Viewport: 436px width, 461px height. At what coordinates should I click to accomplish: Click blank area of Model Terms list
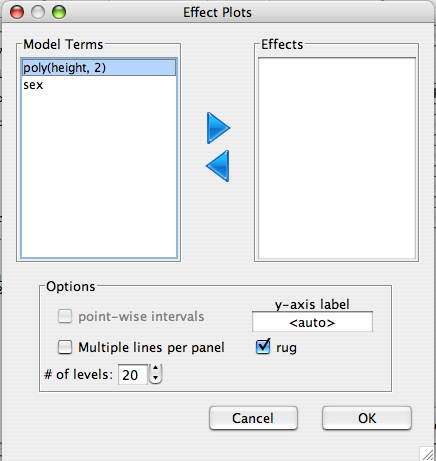[99, 175]
